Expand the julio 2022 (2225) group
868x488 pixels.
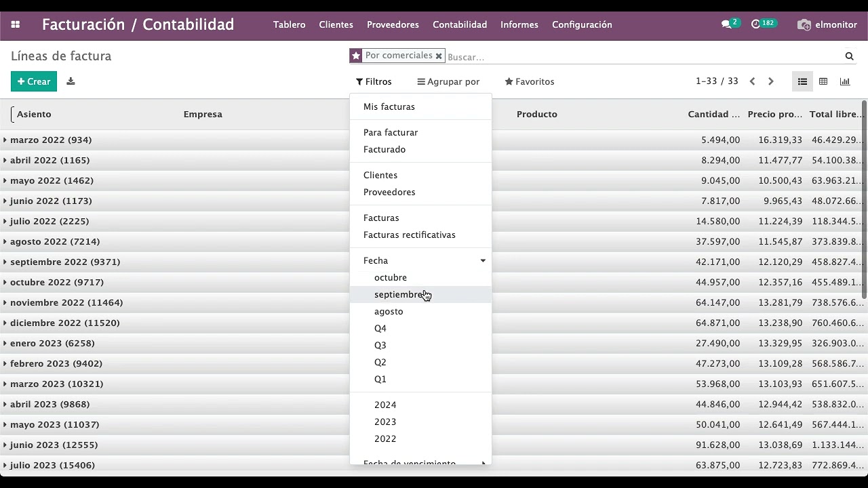[x=50, y=221]
